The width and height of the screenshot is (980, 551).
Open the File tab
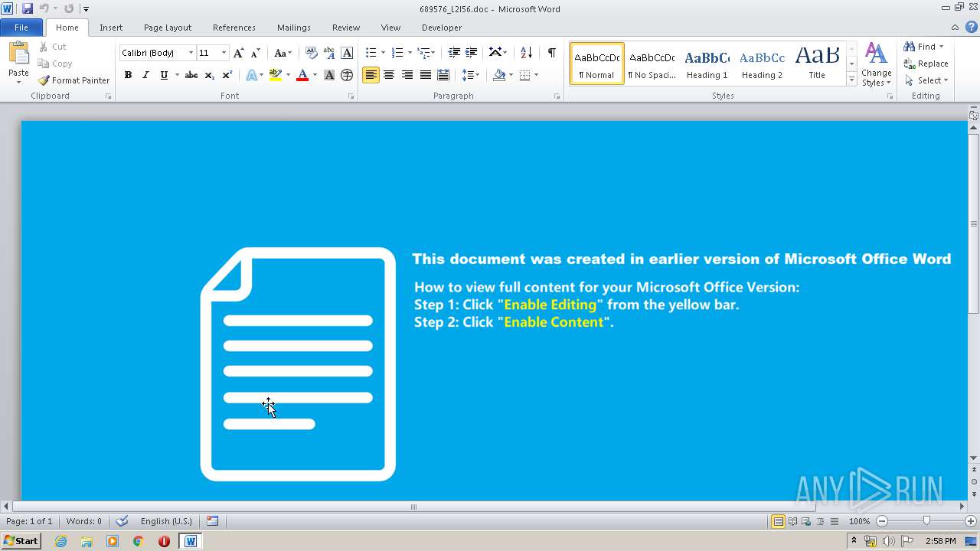click(x=21, y=28)
